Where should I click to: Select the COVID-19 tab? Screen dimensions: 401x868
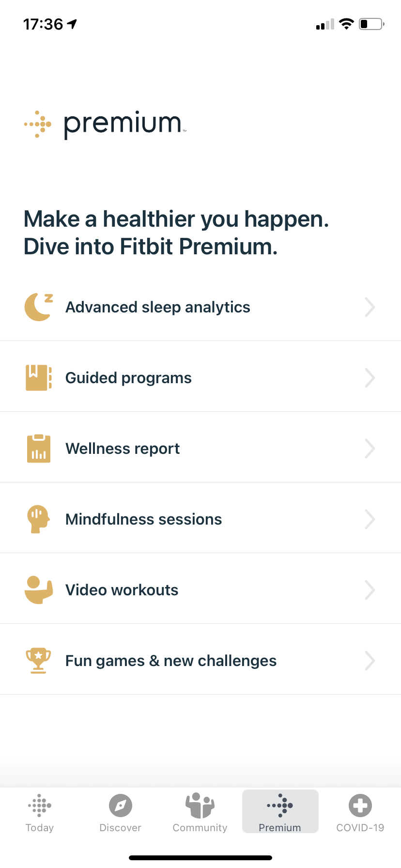tap(360, 813)
